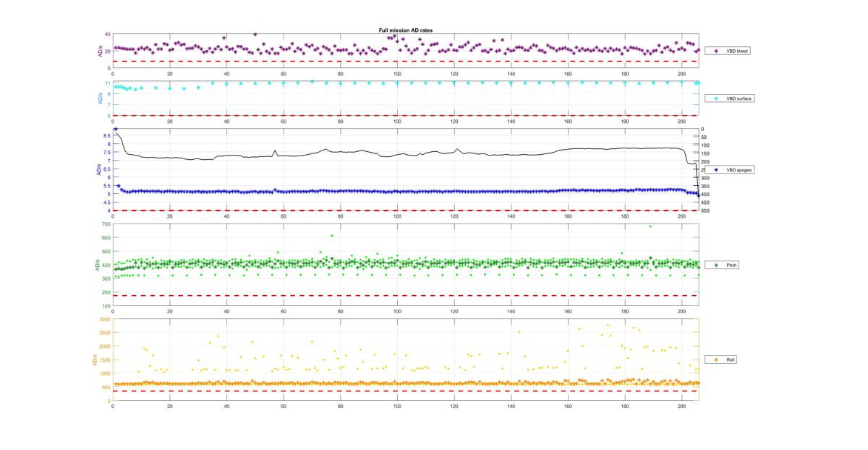Click the orange AD/s label of Roll plot

click(x=94, y=360)
